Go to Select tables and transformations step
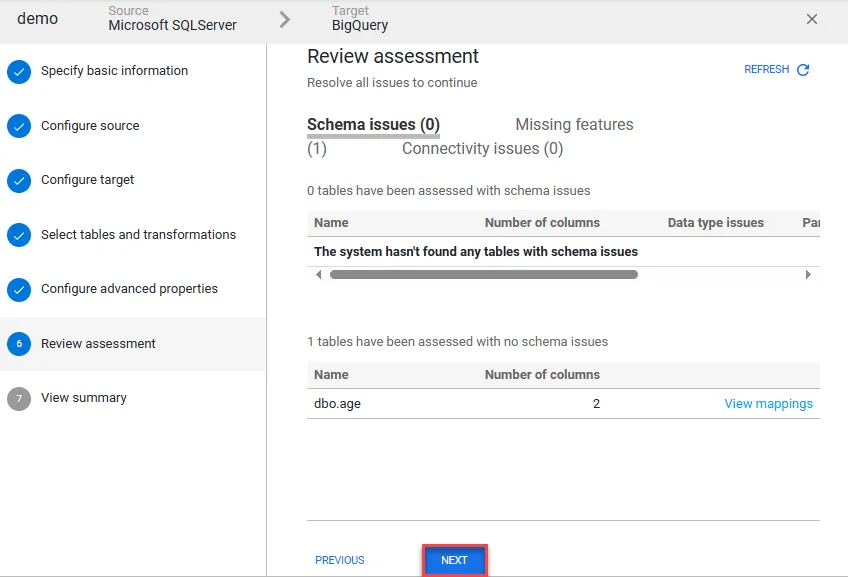Image resolution: width=848 pixels, height=577 pixels. pos(138,234)
